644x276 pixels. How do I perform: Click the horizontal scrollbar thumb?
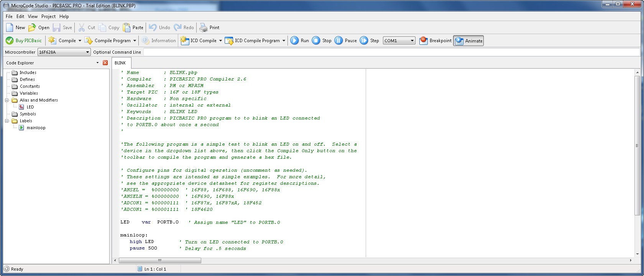pos(160,260)
